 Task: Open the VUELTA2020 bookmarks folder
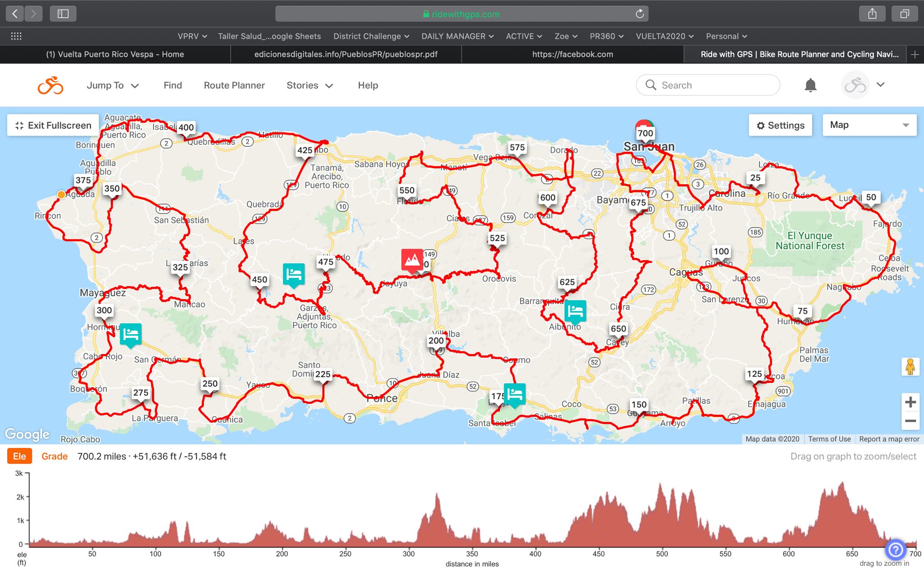[665, 36]
